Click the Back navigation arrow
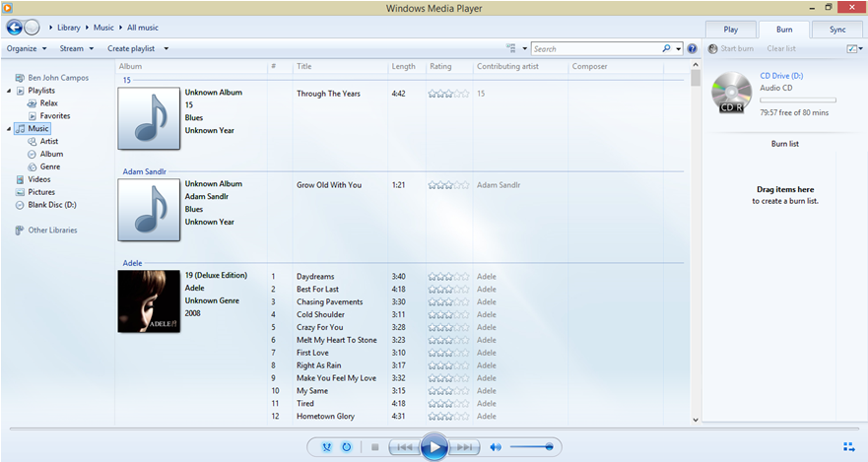The height and width of the screenshot is (462, 868). (x=15, y=28)
